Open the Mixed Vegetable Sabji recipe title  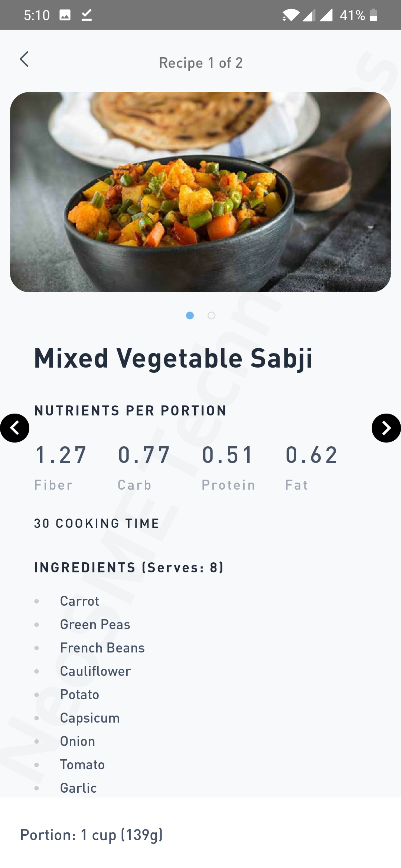173,358
